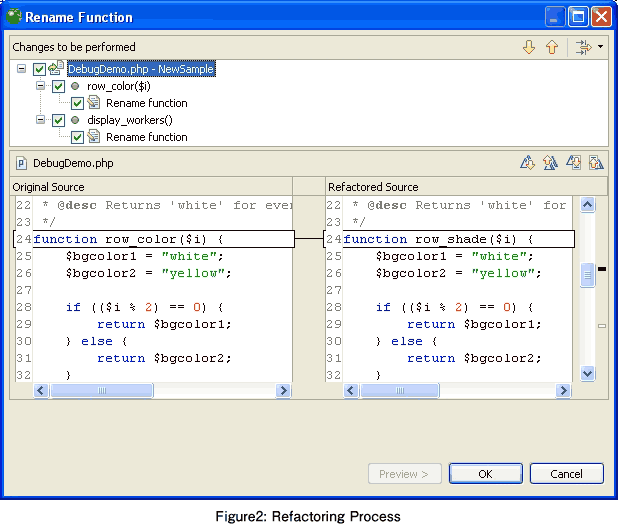Click Original Source scroll right arrow
This screenshot has width=618, height=528.
click(x=283, y=390)
